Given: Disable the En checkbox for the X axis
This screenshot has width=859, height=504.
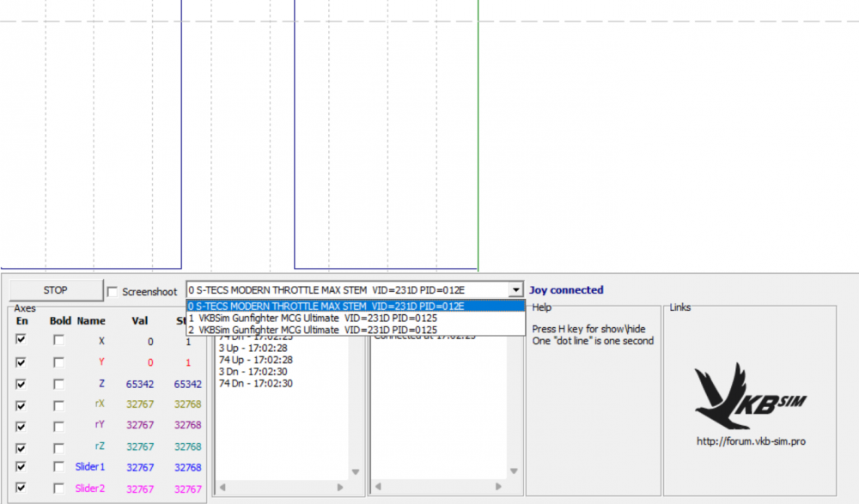Looking at the screenshot, I should 22,341.
